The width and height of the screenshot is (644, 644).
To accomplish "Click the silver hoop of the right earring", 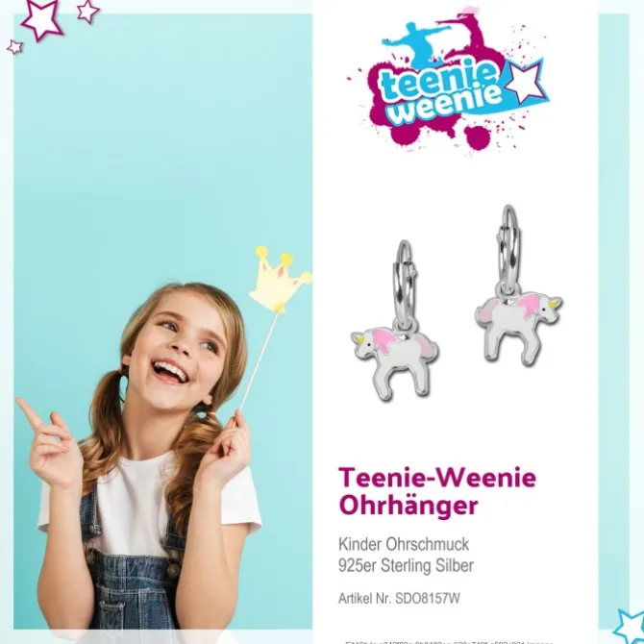I will (x=509, y=248).
